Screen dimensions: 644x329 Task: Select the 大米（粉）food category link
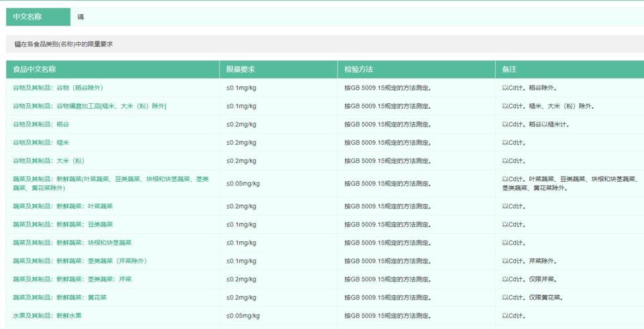click(x=48, y=161)
